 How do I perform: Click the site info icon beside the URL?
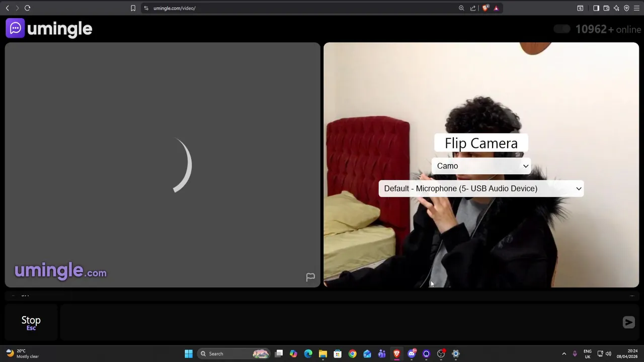(146, 8)
